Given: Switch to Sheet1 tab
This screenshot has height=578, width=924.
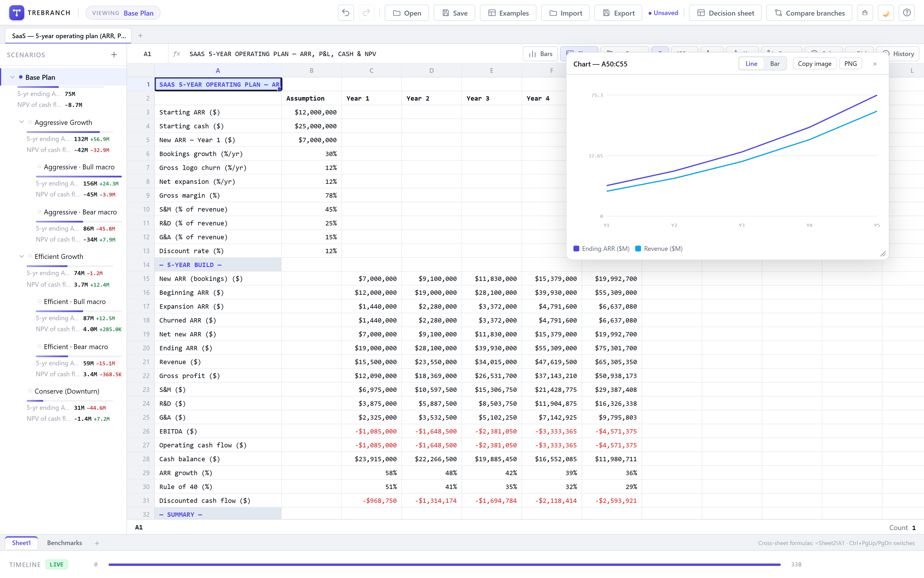Looking at the screenshot, I should click(21, 543).
